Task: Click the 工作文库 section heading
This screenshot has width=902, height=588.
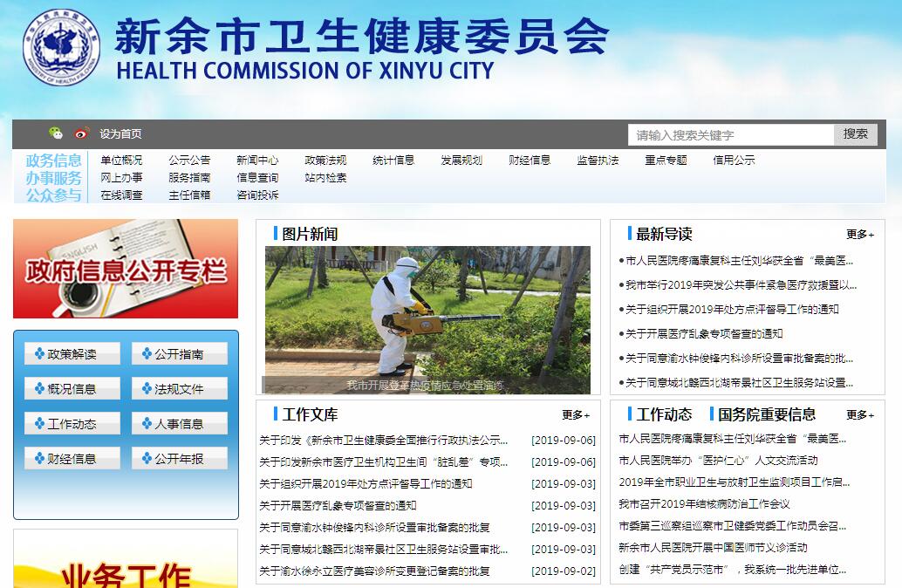Action: tap(310, 414)
